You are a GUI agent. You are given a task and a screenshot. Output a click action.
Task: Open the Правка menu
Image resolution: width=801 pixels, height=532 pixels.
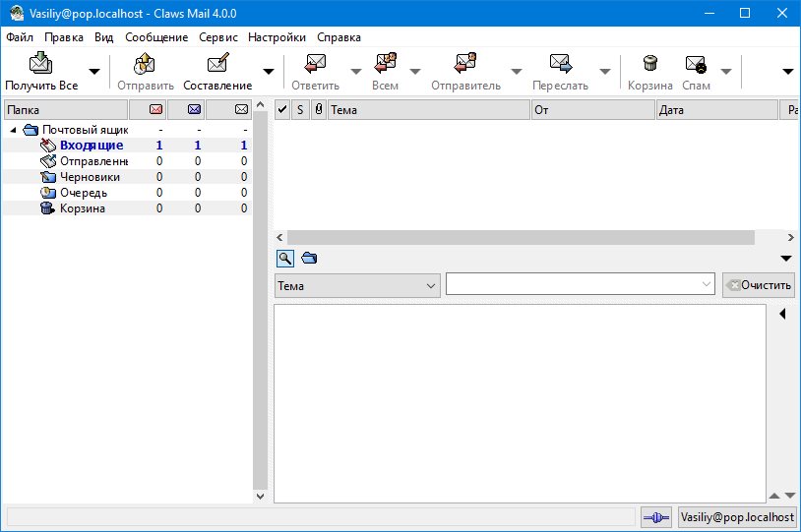point(64,37)
